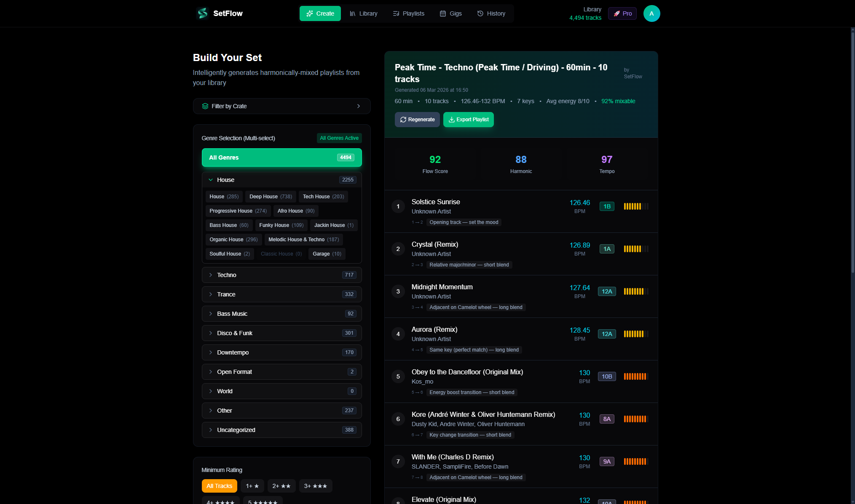Open the History navigation menu item

coord(491,13)
